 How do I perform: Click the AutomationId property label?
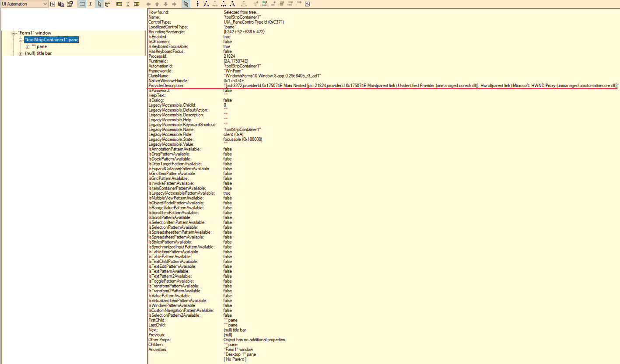tap(161, 66)
